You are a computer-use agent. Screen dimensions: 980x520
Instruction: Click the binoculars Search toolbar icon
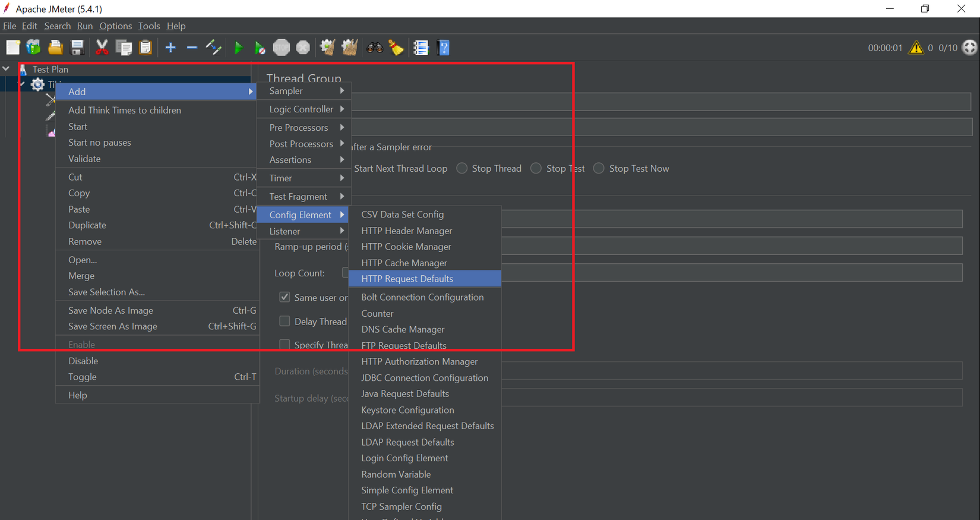click(x=375, y=48)
